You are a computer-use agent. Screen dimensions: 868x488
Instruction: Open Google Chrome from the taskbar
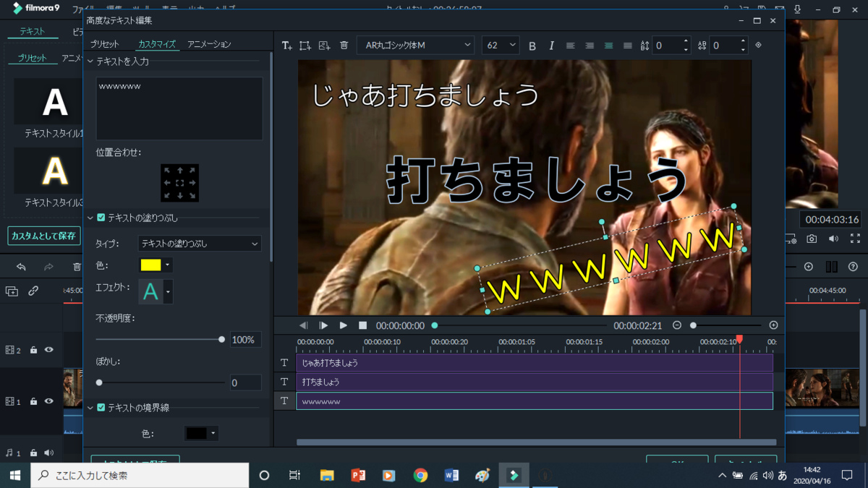(x=420, y=475)
